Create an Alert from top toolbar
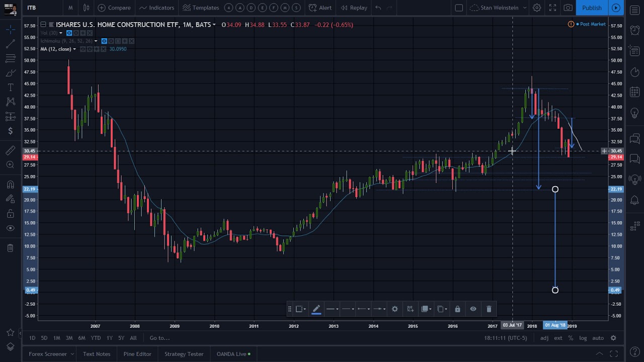The image size is (644, 362). [x=320, y=8]
